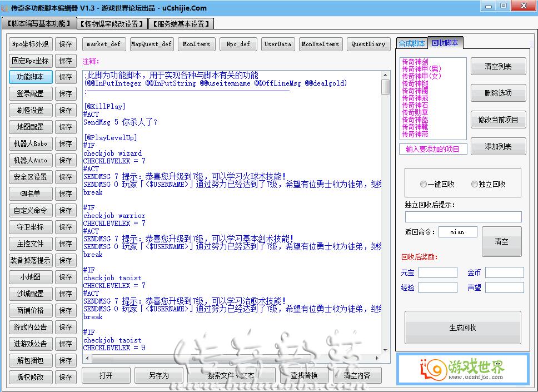538x392 pixels.
Task: Focus the 返回命令 input field
Action: [x=458, y=232]
